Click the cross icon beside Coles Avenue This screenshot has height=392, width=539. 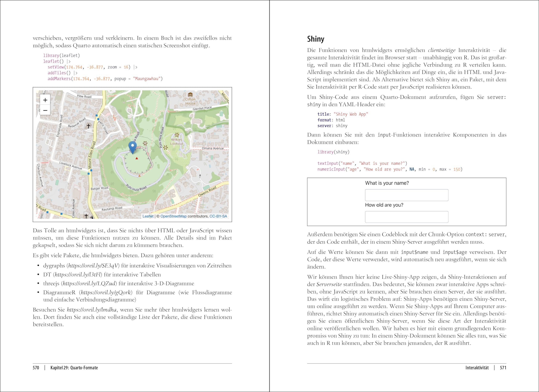pos(86,216)
